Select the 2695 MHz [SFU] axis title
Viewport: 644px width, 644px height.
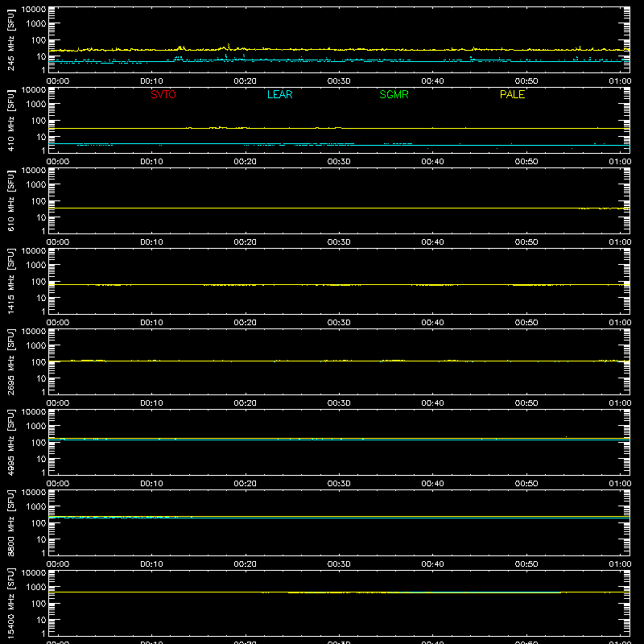[x=11, y=361]
